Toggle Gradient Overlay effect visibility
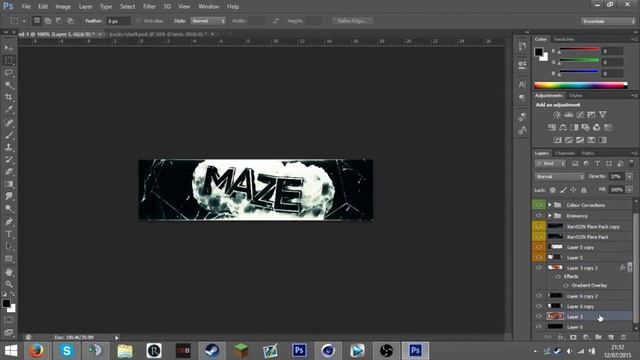This screenshot has width=640, height=360. pyautogui.click(x=566, y=285)
